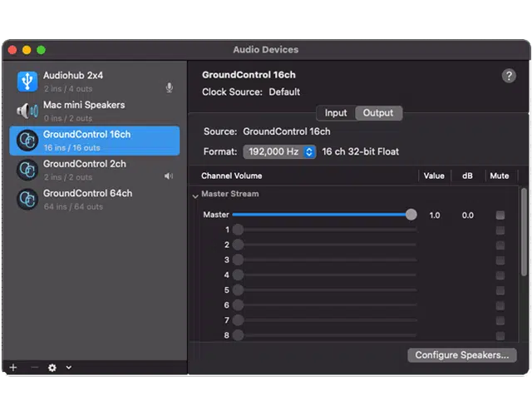Click the Configure Speakers... button
This screenshot has width=532, height=416.
pyautogui.click(x=462, y=355)
